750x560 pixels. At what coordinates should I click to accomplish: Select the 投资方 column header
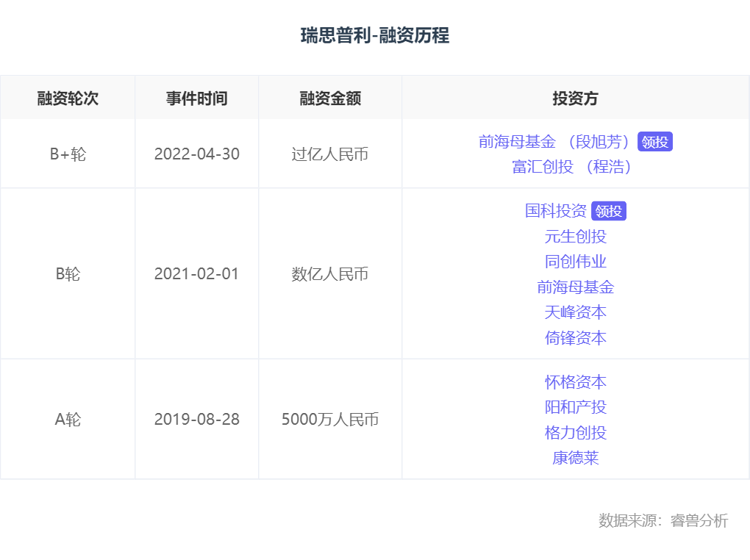[x=576, y=98]
